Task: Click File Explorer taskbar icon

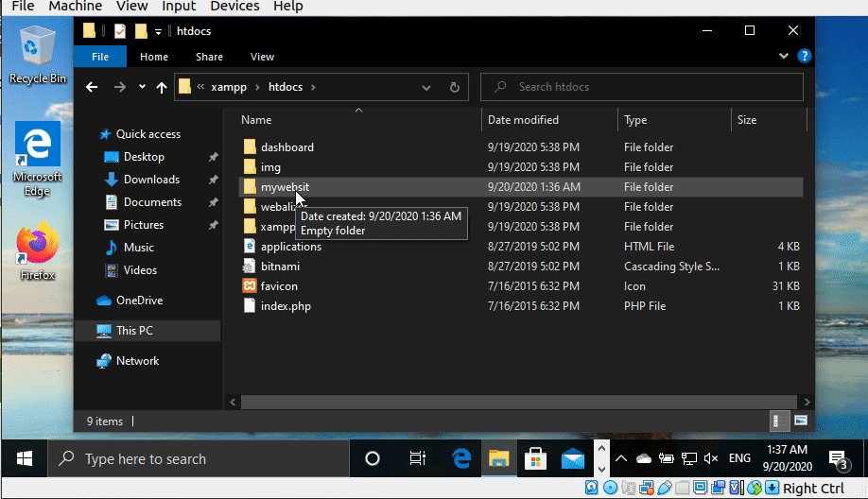Action: point(498,458)
